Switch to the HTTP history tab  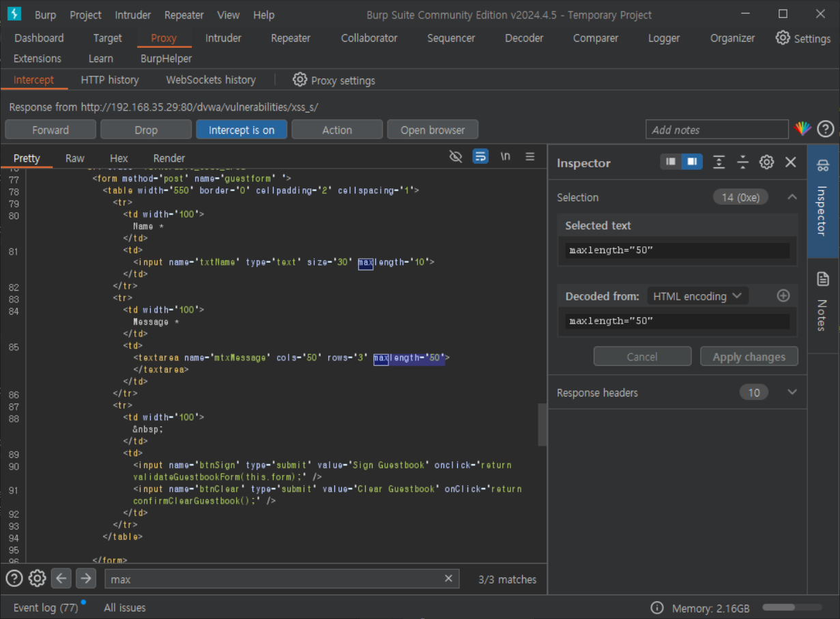pos(109,80)
